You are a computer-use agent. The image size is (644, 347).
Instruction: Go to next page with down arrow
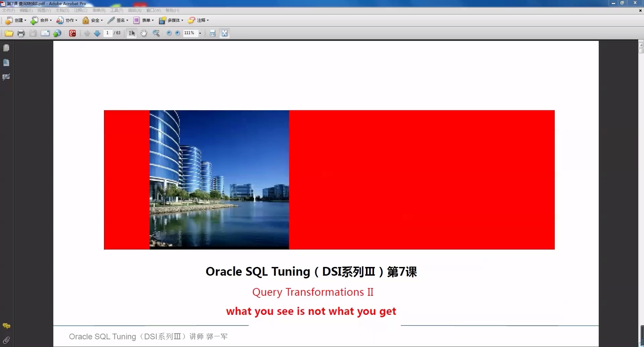[97, 33]
